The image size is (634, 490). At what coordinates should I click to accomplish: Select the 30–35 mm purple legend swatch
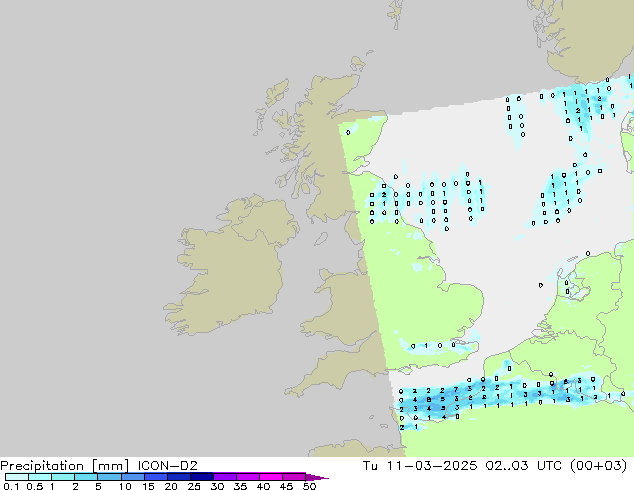(x=224, y=477)
